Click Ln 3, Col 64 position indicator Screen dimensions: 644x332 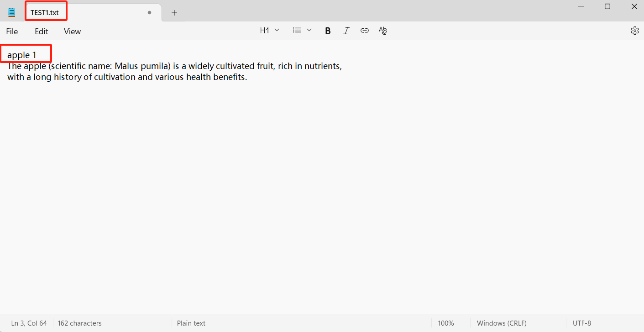click(29, 323)
